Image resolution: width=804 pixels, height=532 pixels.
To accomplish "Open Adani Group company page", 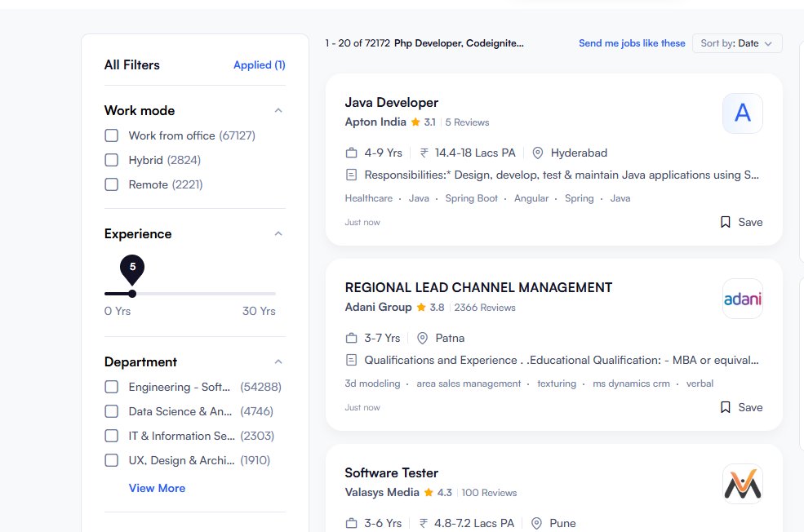I will pos(379,307).
